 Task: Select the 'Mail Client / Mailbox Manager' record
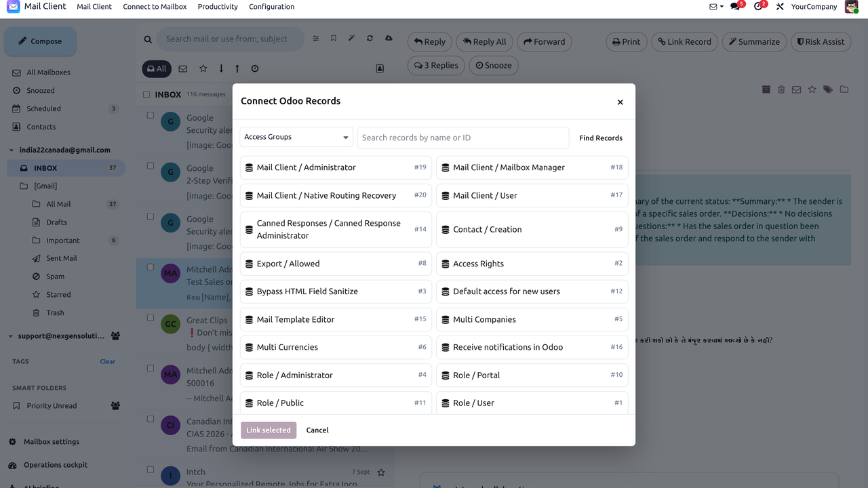[x=532, y=167]
